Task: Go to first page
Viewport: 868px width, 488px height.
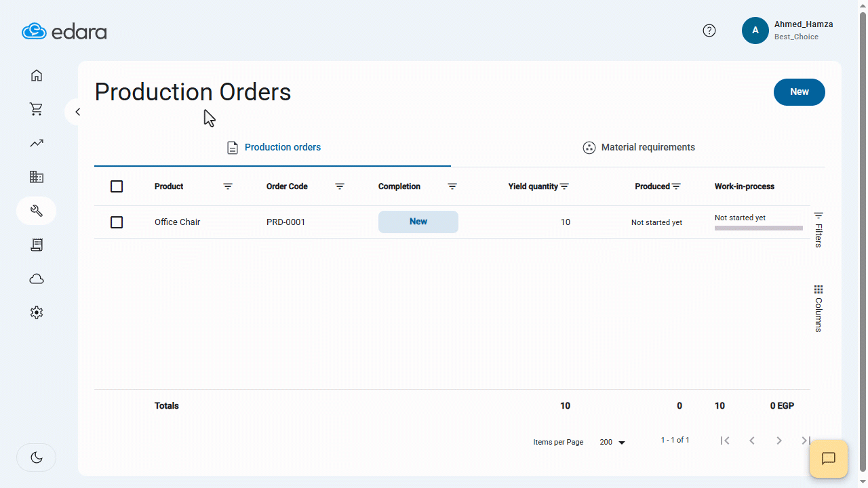Action: point(725,441)
